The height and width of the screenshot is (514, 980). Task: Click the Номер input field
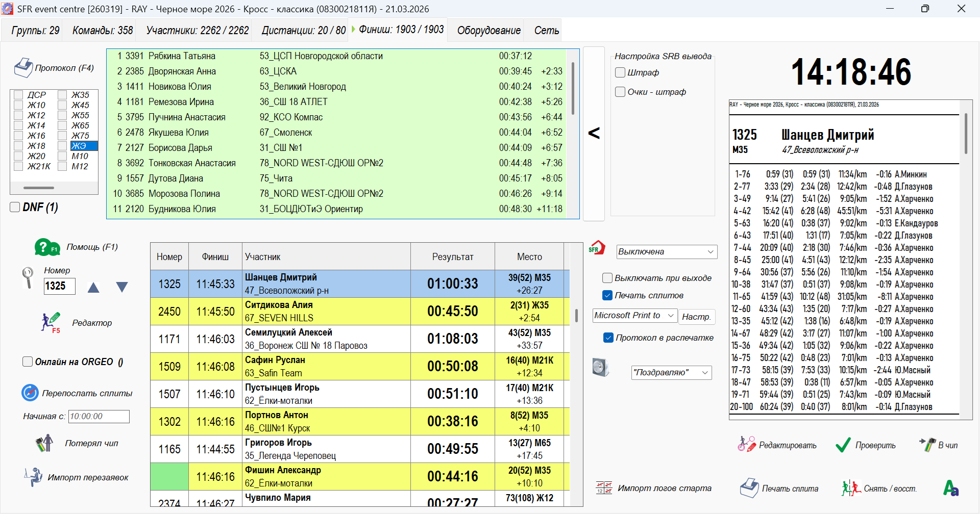(x=59, y=286)
